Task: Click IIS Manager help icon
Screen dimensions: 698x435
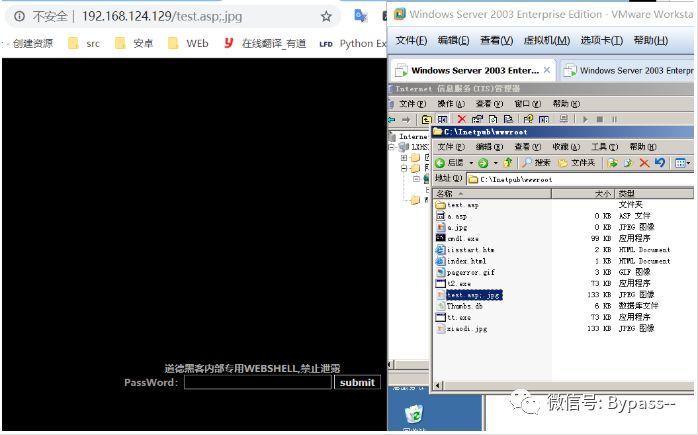Action: pos(528,119)
